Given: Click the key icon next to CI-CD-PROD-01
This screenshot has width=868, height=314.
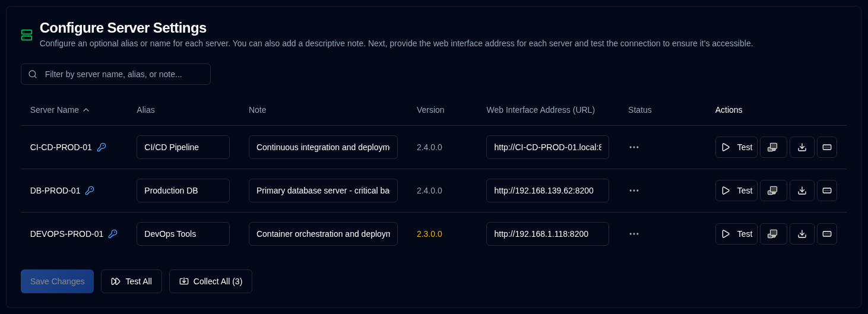Looking at the screenshot, I should coord(102,147).
